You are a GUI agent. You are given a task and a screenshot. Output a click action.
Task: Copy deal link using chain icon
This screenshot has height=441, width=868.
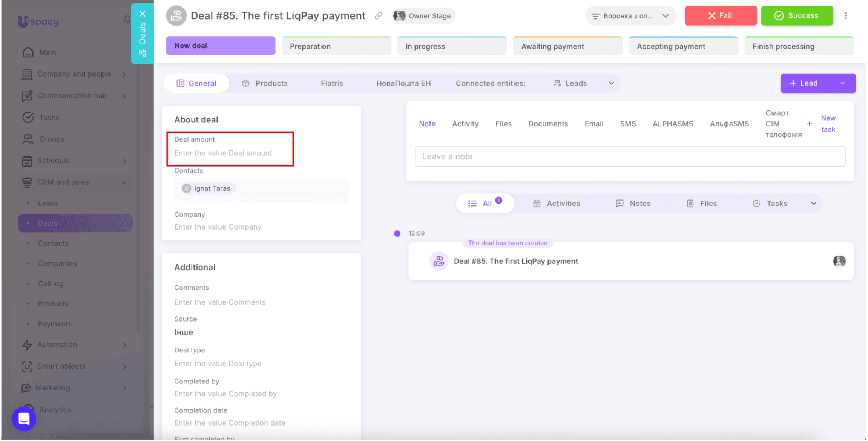click(378, 16)
